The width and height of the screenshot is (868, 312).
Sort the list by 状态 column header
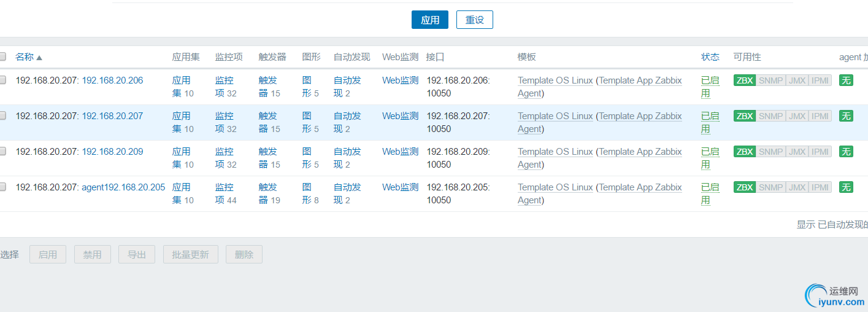tap(710, 57)
